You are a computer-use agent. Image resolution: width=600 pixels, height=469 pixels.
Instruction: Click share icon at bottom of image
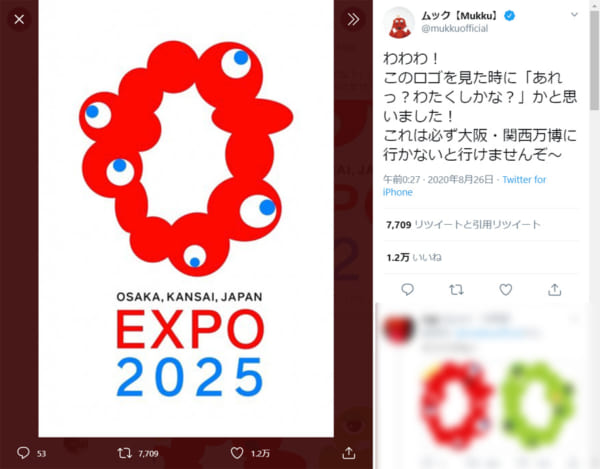click(x=349, y=453)
